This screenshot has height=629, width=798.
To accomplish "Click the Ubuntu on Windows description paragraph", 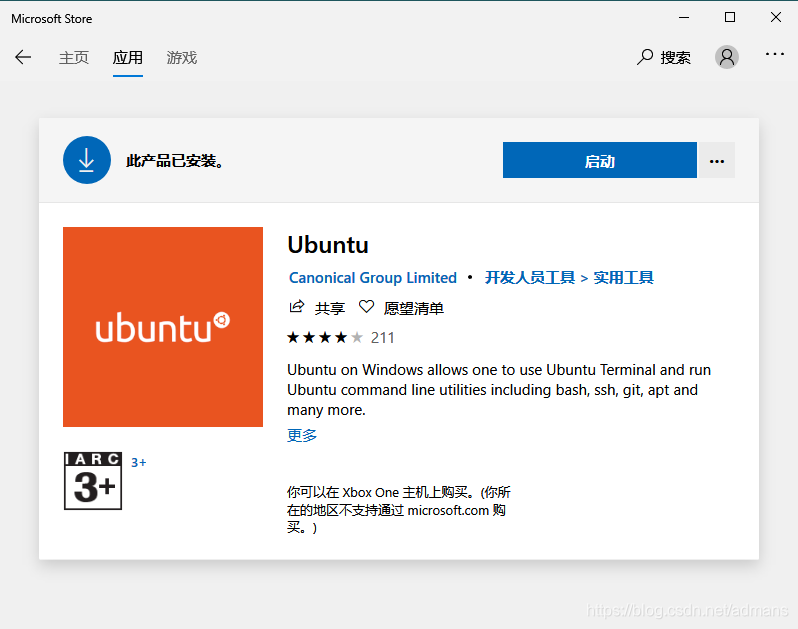I will (499, 390).
